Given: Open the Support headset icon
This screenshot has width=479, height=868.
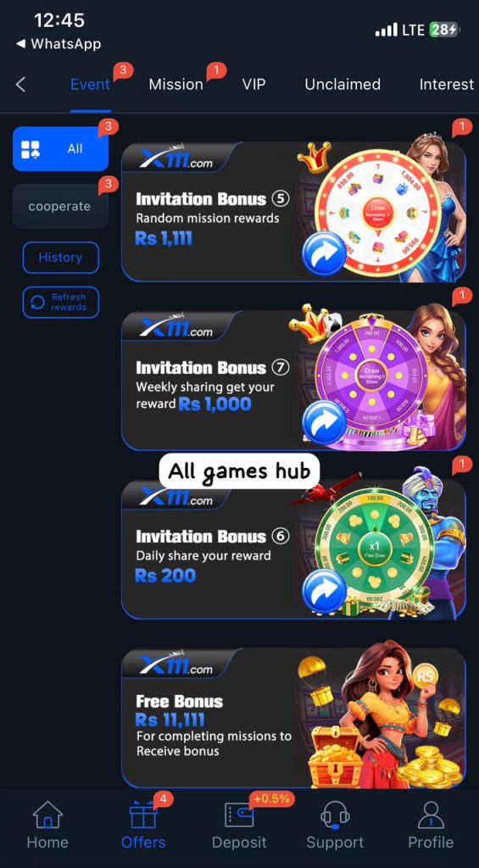Looking at the screenshot, I should (335, 815).
